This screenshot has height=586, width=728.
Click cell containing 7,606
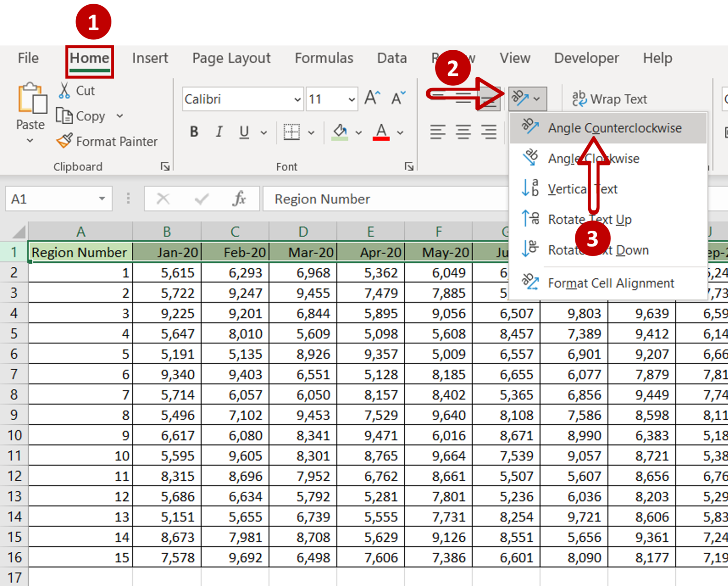(x=371, y=557)
